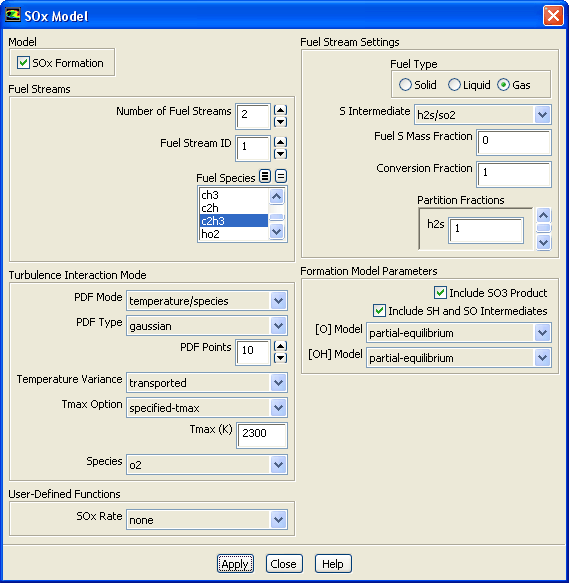569x583 pixels.
Task: Toggle Include SO3 Product
Action: pos(440,293)
